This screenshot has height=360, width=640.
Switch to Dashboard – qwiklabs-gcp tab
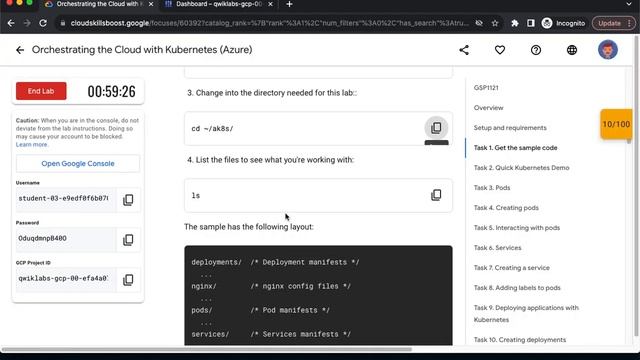point(218,4)
